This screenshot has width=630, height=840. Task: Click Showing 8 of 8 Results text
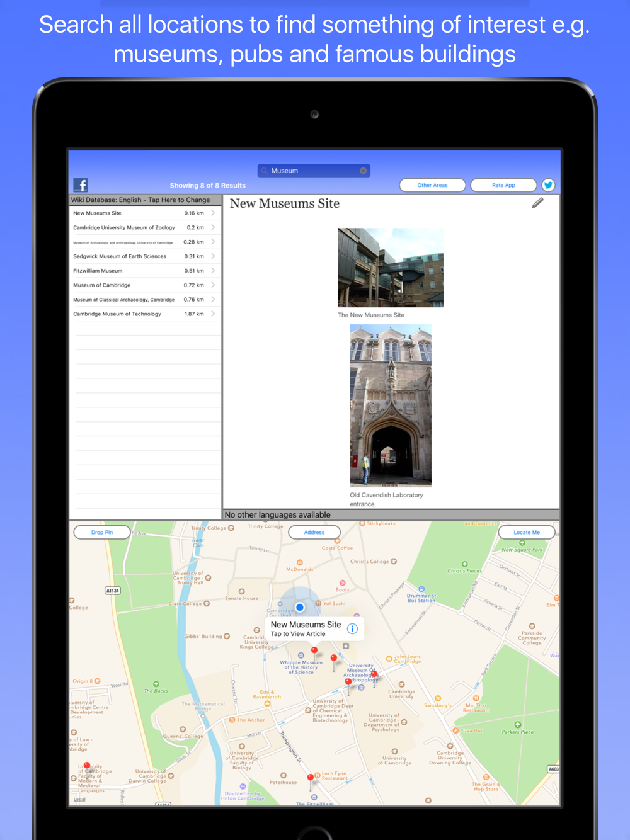208,185
